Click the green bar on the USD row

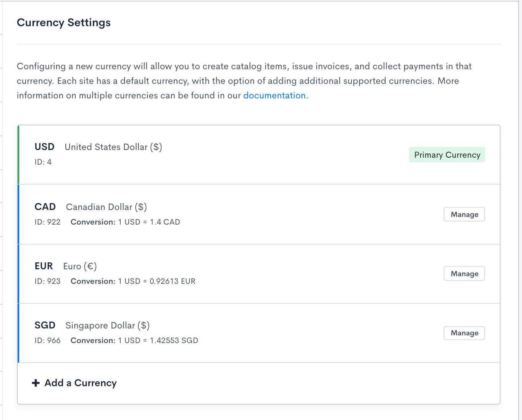(18, 155)
